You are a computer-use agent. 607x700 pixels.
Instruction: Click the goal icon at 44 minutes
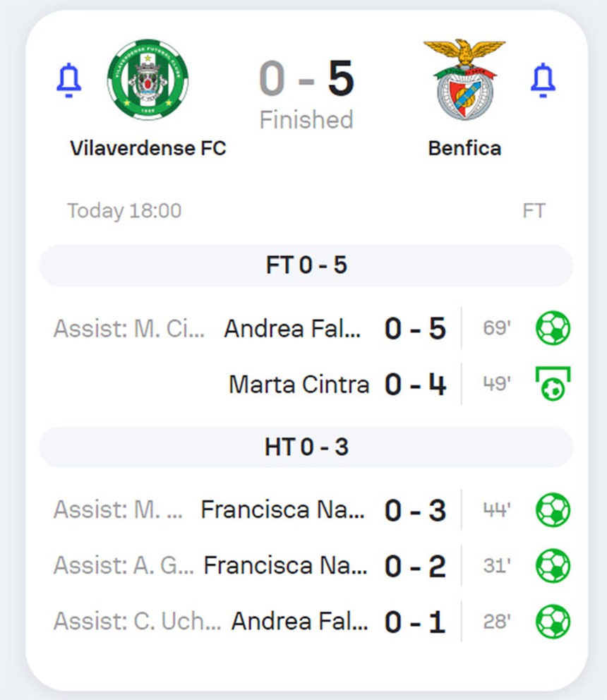click(x=553, y=509)
